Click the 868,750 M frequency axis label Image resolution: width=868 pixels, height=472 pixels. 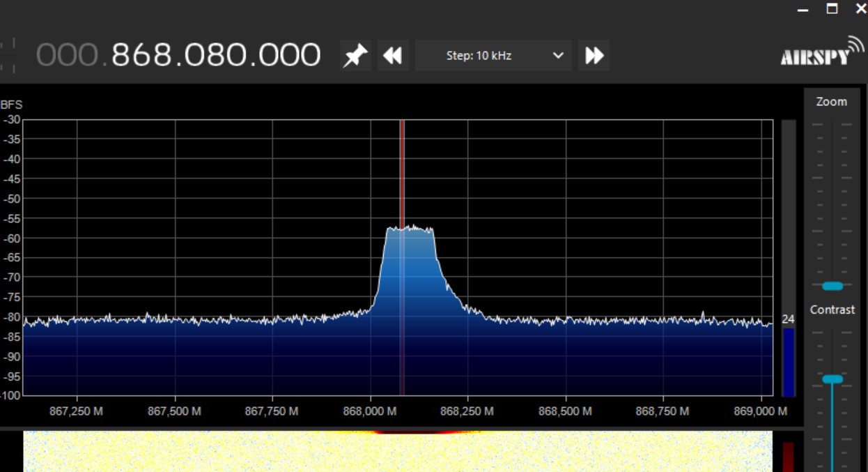(662, 411)
